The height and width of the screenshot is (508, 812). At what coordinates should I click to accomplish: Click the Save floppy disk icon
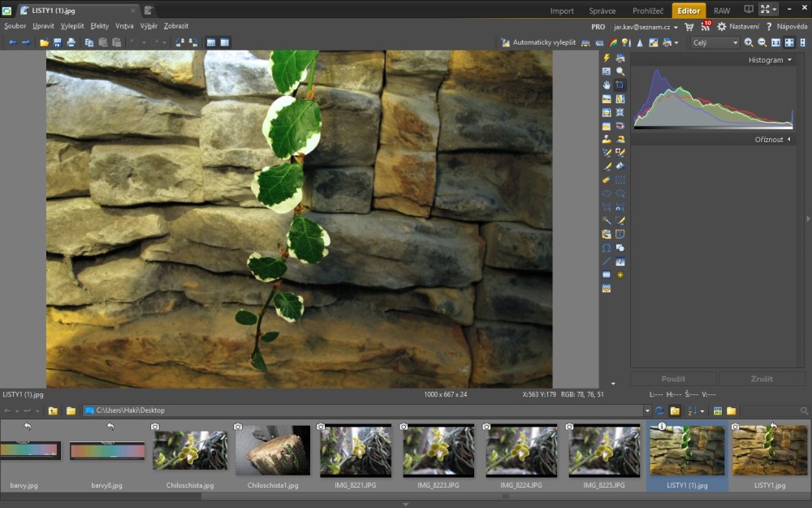click(x=58, y=42)
